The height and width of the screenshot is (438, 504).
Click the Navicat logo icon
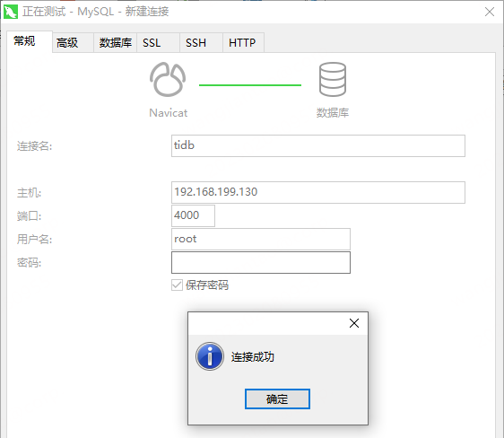pyautogui.click(x=168, y=79)
